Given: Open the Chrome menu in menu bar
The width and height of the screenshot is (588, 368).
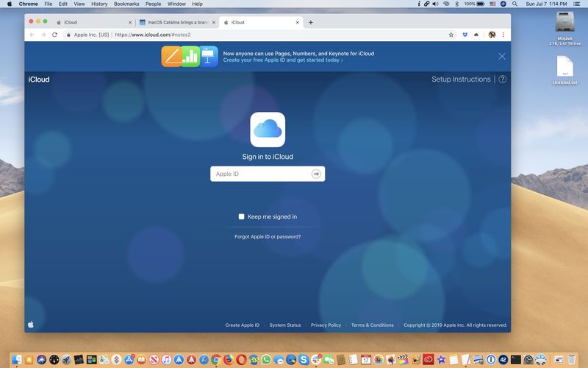Looking at the screenshot, I should (x=29, y=4).
